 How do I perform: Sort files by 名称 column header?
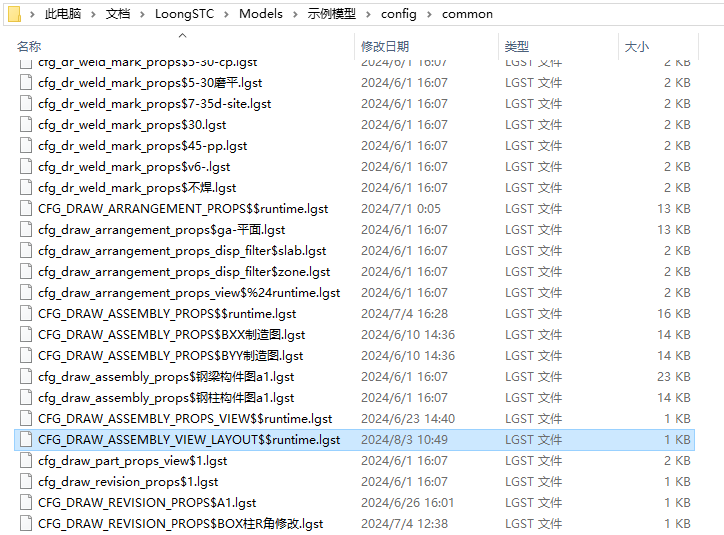point(30,47)
